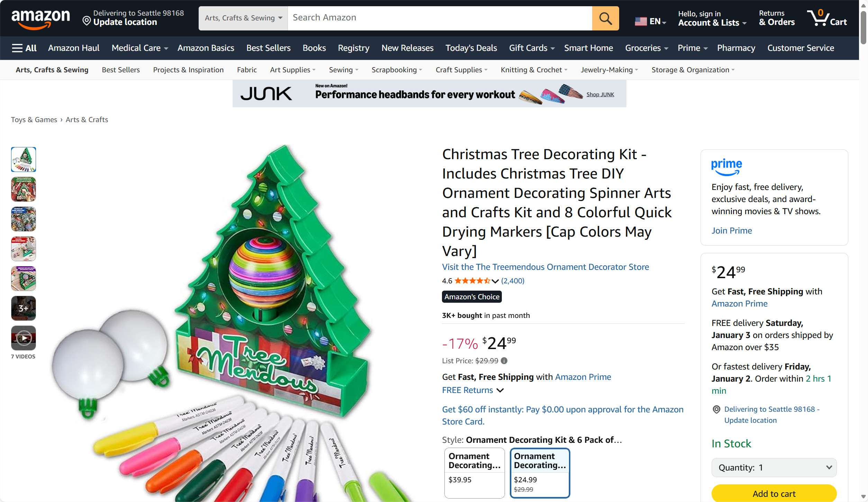
Task: Play the product video thumbnail
Action: pyautogui.click(x=24, y=338)
